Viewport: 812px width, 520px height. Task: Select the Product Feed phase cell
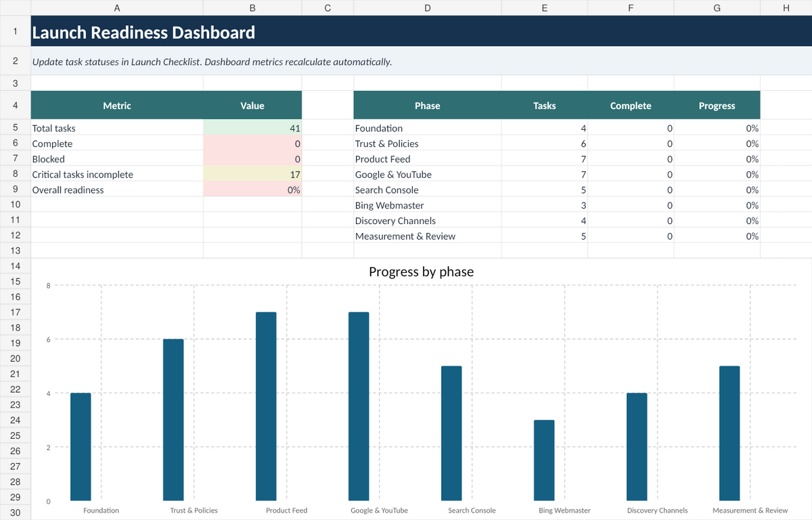(x=428, y=159)
